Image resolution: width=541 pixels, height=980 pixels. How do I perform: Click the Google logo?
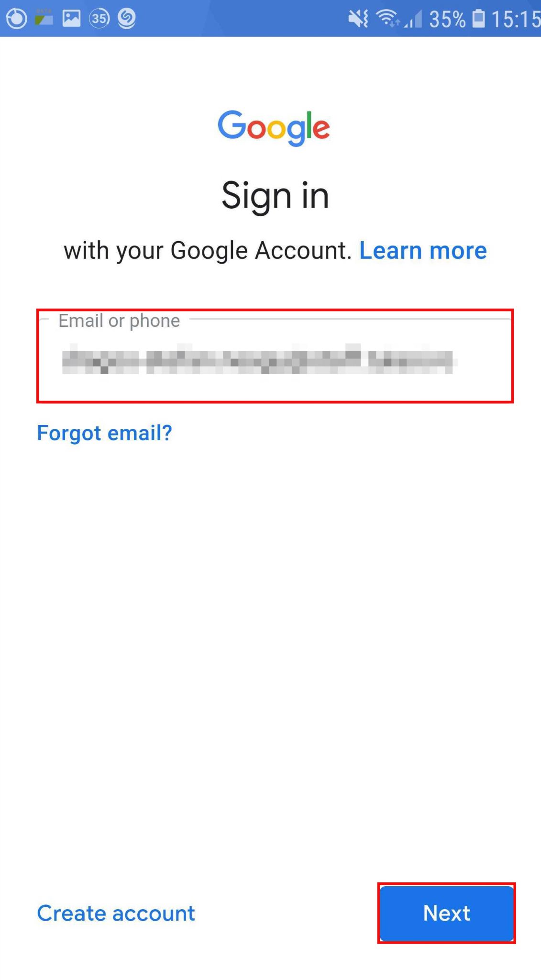pyautogui.click(x=274, y=128)
